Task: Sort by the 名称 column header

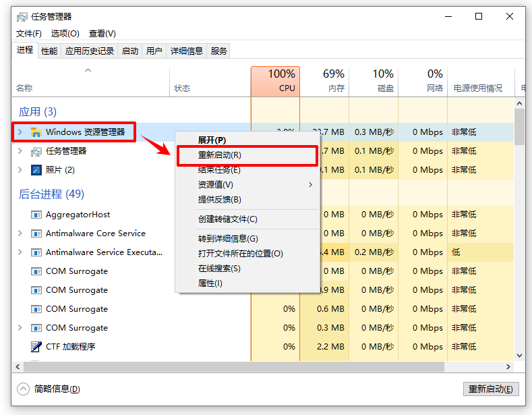Action: click(91, 82)
